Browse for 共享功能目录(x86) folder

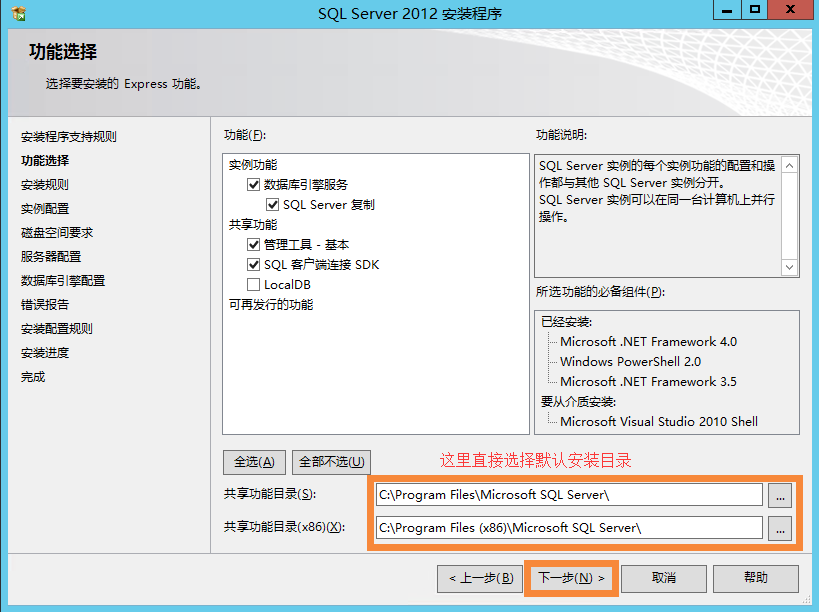(x=780, y=528)
